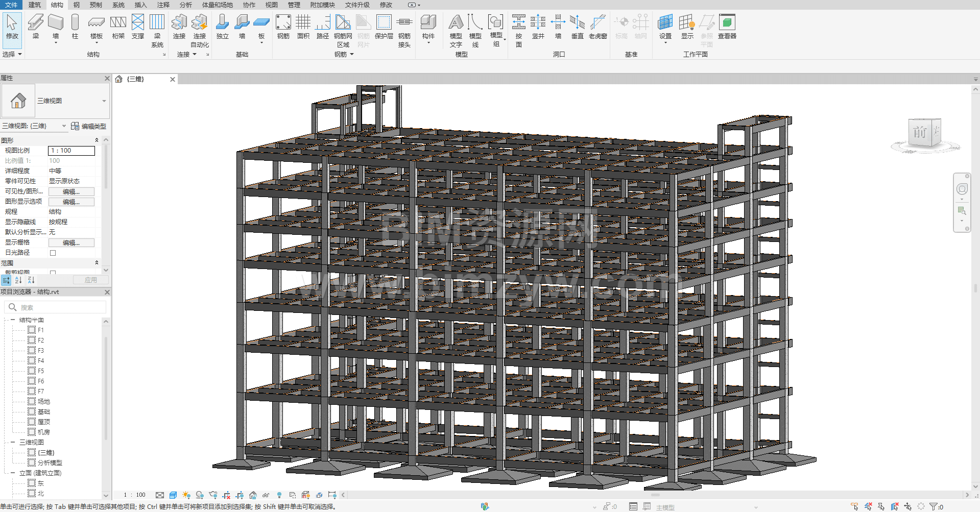Click the 视图比例 input field
Image resolution: width=980 pixels, height=512 pixels.
tap(71, 151)
